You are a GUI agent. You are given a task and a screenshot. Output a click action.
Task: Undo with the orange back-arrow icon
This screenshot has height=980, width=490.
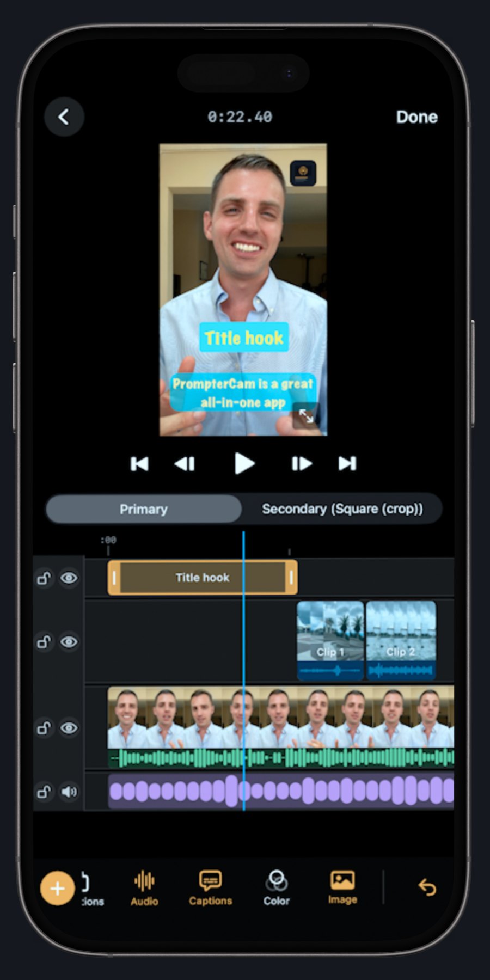point(427,887)
